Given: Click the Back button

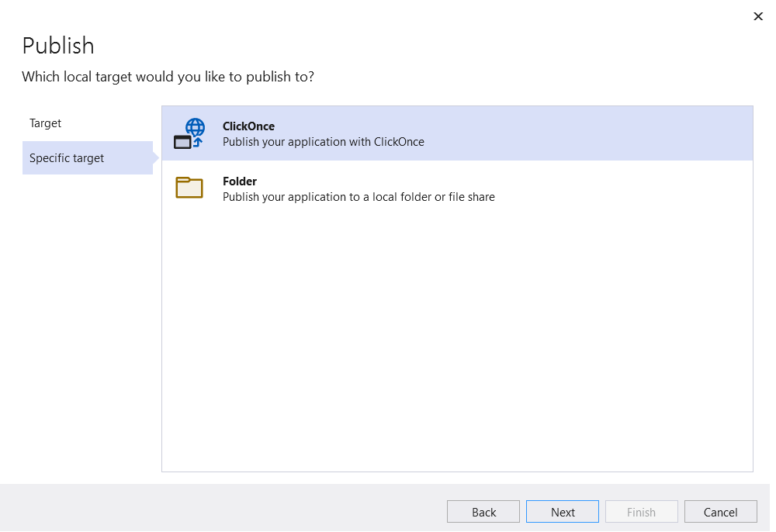Looking at the screenshot, I should point(483,511).
